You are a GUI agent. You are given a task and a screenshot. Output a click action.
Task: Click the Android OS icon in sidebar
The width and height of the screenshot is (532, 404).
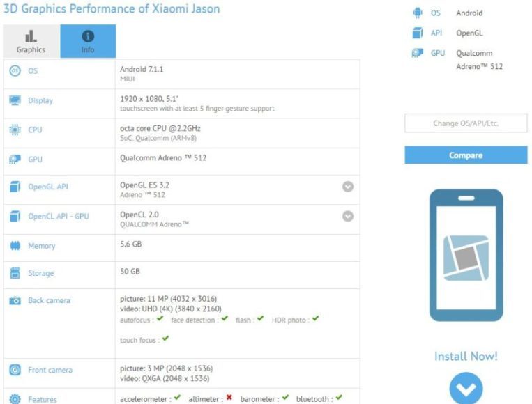pos(418,13)
